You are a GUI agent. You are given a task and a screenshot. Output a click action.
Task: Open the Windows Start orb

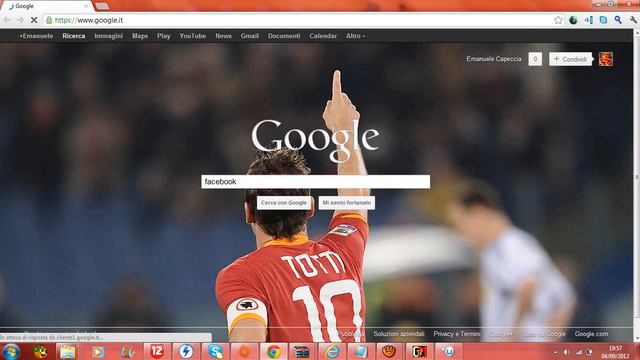pyautogui.click(x=11, y=351)
